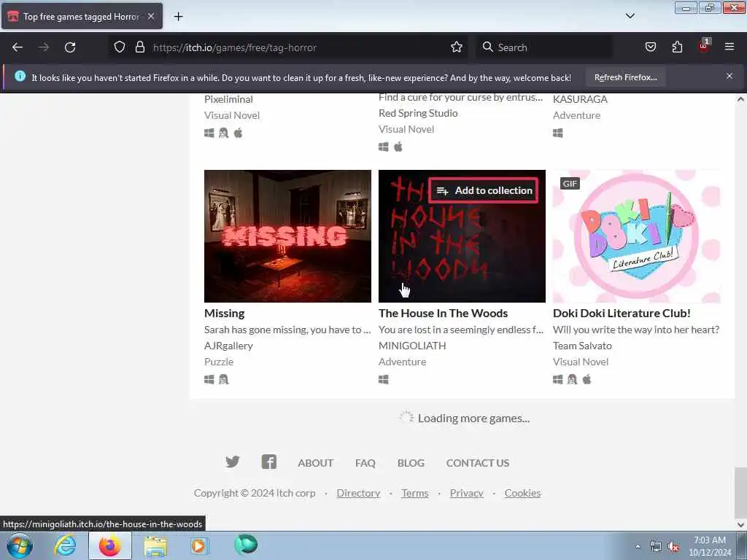The width and height of the screenshot is (747, 560).
Task: Visit Red Spring Studio author page
Action: [418, 113]
